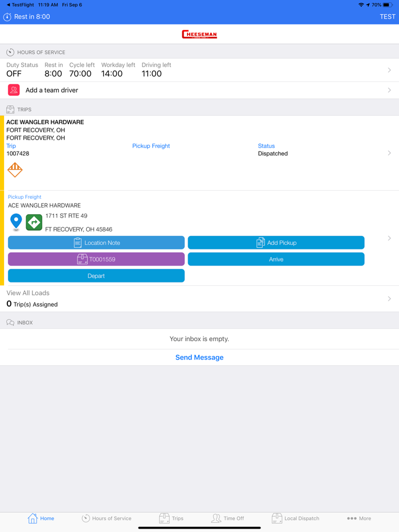
Task: Tap the Cycle left 70:00 value
Action: pos(80,73)
